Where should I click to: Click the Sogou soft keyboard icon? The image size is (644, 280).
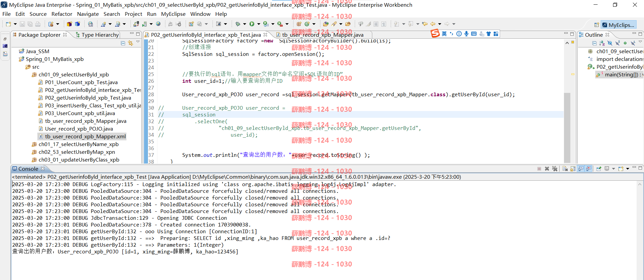(x=474, y=34)
